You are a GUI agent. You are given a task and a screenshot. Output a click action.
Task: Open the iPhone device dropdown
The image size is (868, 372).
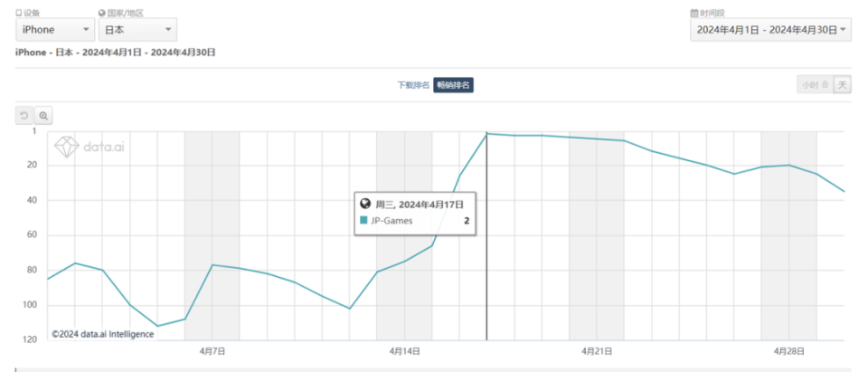point(53,30)
